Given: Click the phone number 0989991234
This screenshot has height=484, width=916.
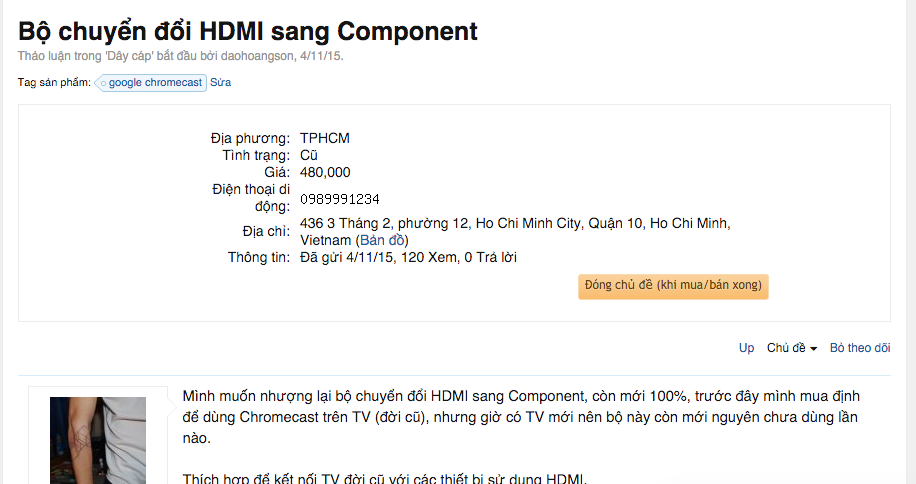Looking at the screenshot, I should (339, 199).
